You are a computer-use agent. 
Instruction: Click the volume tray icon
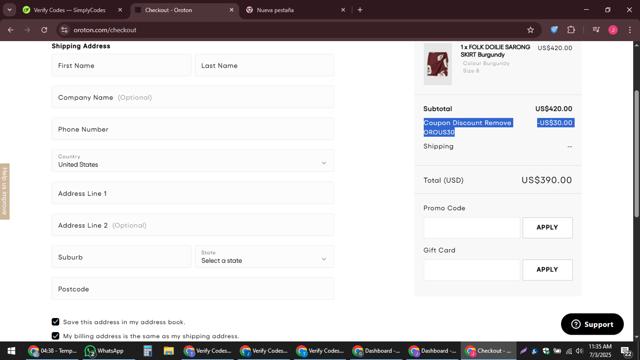[579, 351]
